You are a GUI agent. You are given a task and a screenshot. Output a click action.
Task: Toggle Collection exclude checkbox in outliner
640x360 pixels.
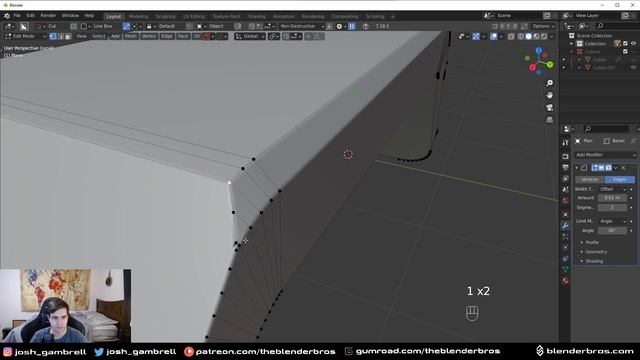(x=625, y=44)
